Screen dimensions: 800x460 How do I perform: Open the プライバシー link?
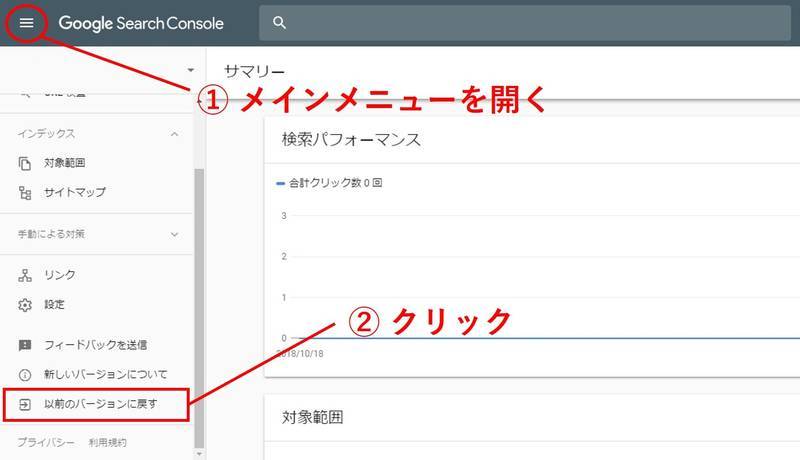coord(46,442)
